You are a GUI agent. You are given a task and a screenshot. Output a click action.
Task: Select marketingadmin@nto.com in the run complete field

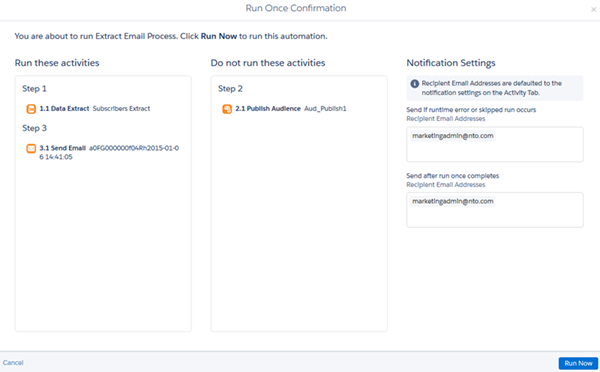tap(453, 201)
